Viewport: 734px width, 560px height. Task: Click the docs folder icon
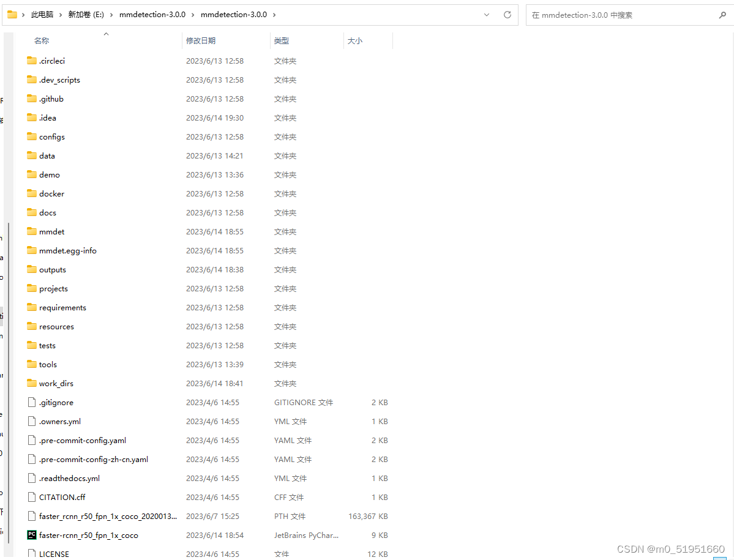pos(32,212)
